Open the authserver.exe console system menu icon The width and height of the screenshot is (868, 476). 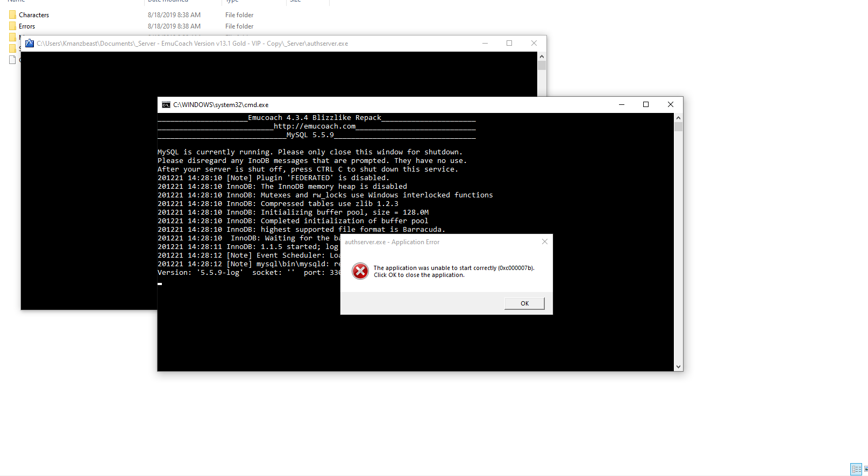point(30,44)
